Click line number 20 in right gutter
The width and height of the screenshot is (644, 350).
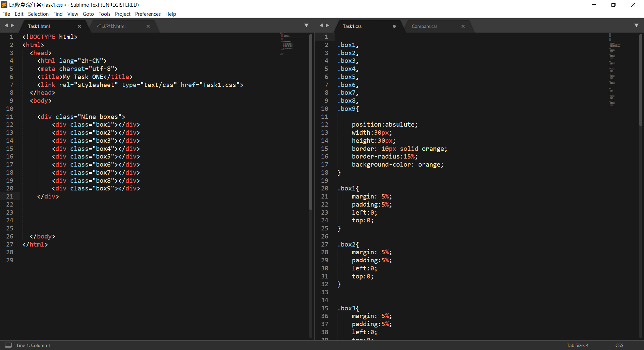pos(325,188)
